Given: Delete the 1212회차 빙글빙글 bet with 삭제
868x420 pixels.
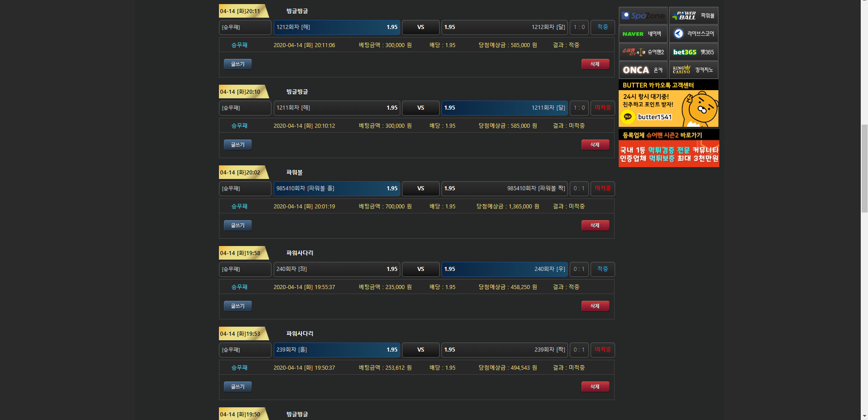Looking at the screenshot, I should pos(595,64).
